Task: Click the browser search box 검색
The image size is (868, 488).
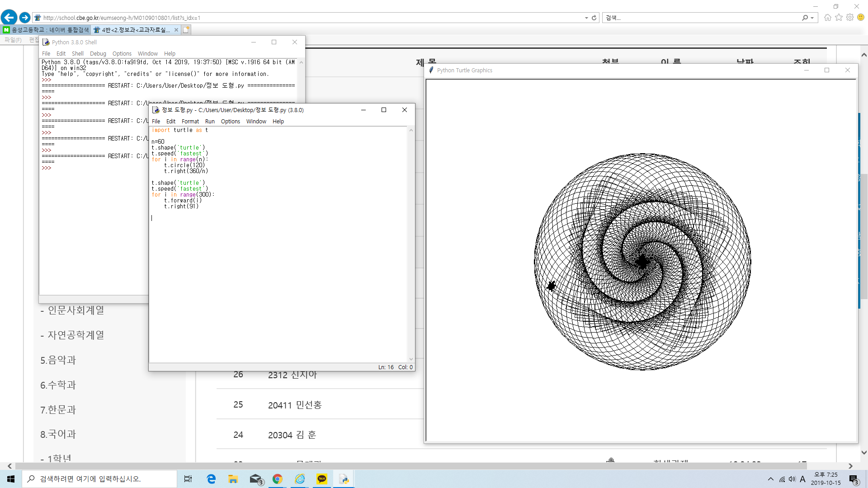Action: 701,18
